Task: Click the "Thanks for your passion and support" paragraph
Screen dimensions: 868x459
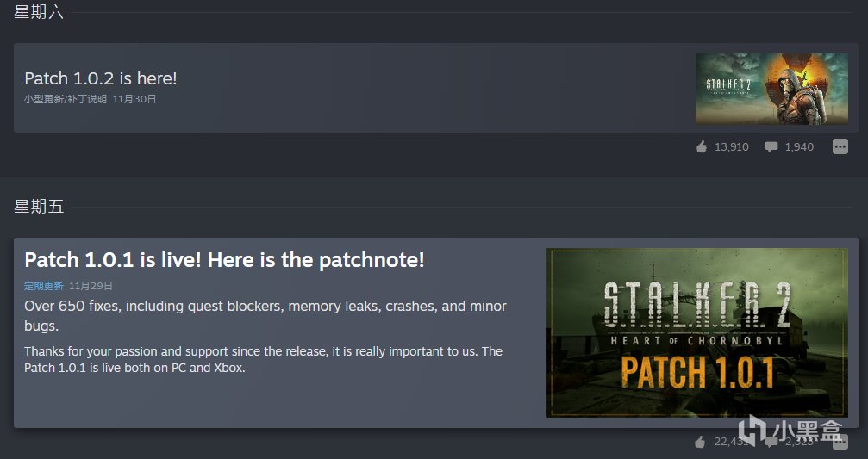Action: tap(263, 359)
